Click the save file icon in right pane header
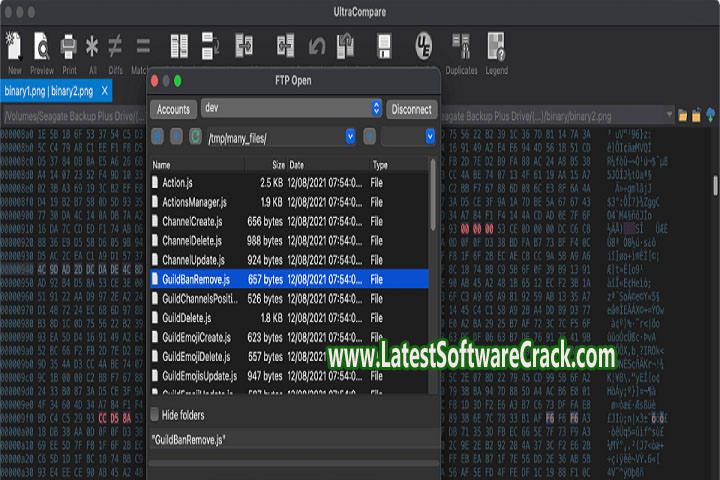 [697, 115]
